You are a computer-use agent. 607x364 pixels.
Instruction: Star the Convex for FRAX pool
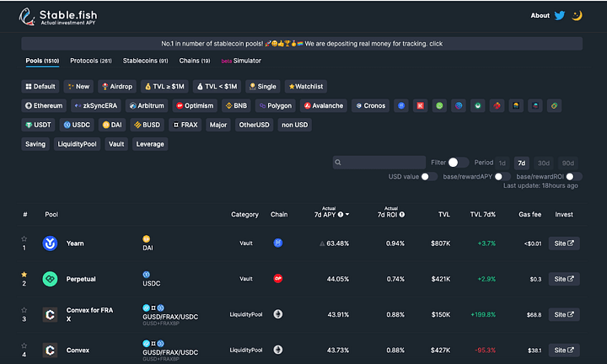point(24,310)
